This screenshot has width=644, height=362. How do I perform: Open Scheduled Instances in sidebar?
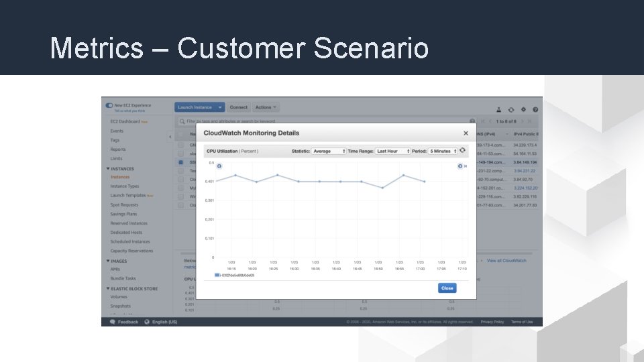tap(129, 242)
